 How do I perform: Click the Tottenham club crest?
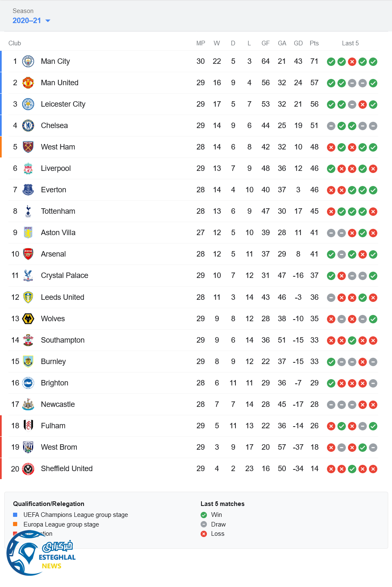tap(28, 211)
